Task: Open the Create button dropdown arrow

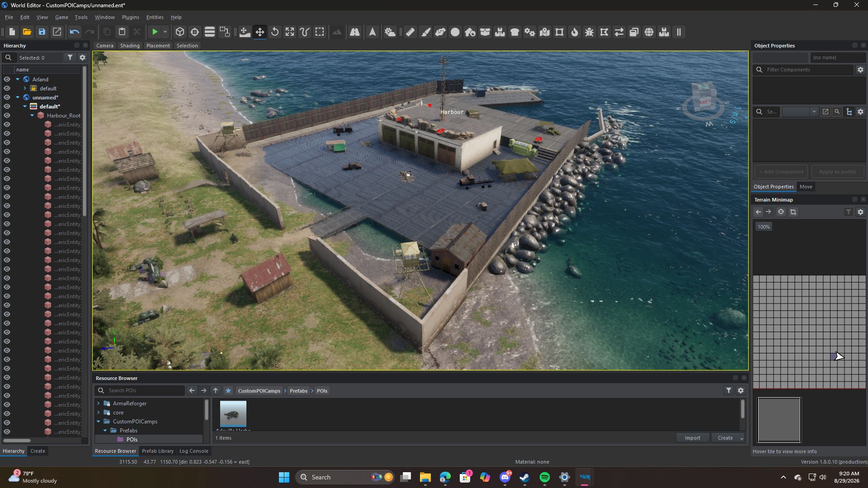Action: pyautogui.click(x=741, y=438)
